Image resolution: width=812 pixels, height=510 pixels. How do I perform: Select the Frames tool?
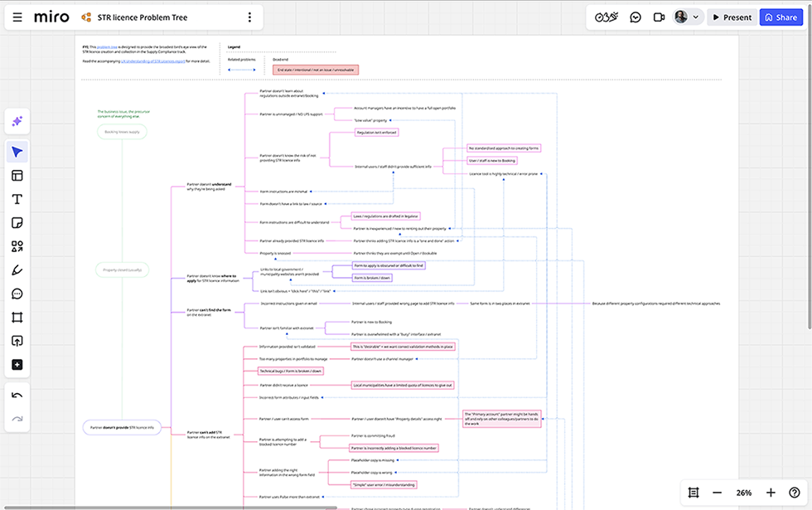click(x=17, y=317)
